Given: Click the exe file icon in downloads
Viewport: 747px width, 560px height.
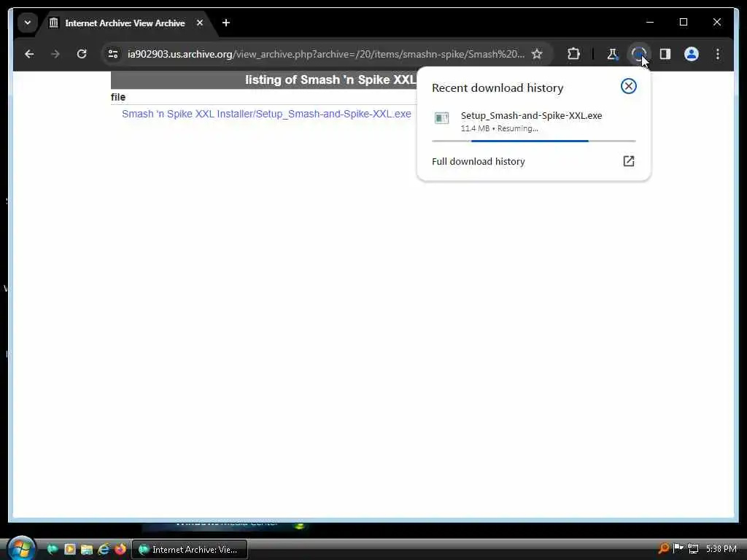Looking at the screenshot, I should pyautogui.click(x=441, y=118).
